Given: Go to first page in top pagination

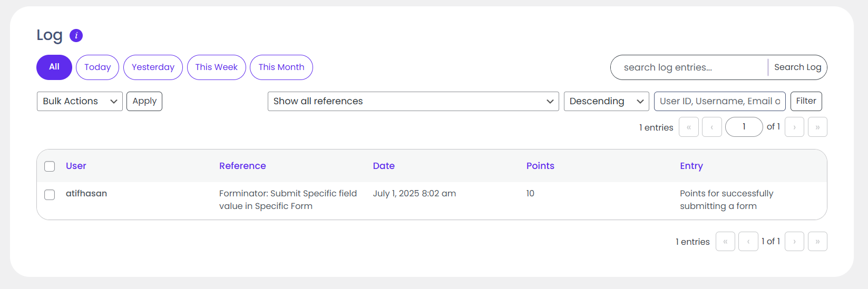Looking at the screenshot, I should 688,127.
